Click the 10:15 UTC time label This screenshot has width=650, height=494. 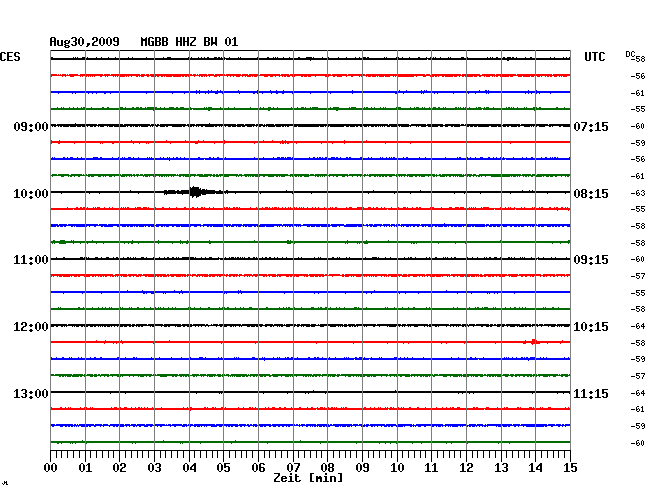[591, 327]
